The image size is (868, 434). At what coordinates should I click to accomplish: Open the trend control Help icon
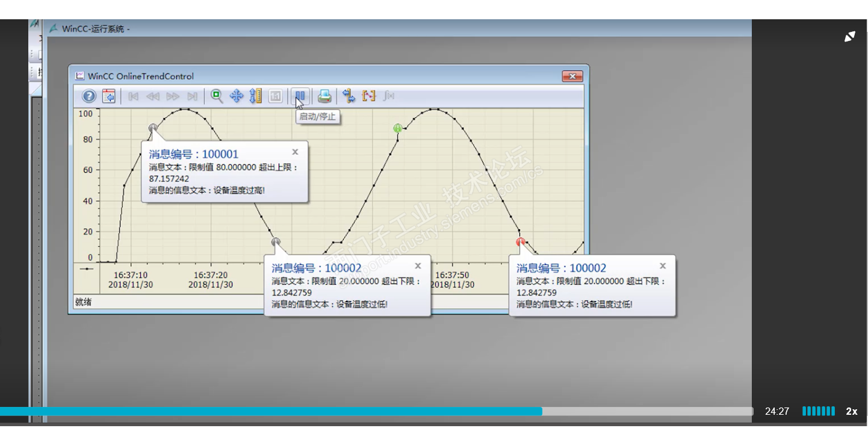coord(89,96)
